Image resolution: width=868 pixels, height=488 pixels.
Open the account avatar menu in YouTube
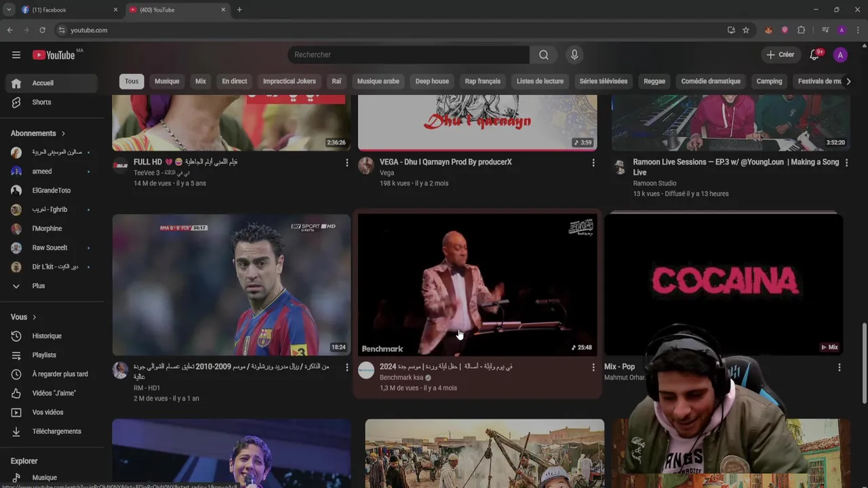click(x=840, y=55)
